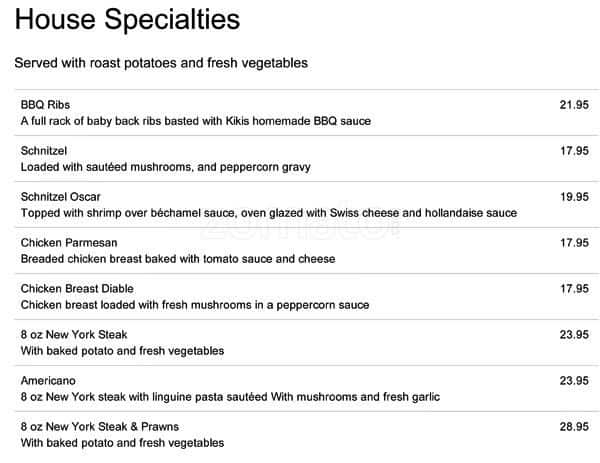
Task: Choose the Schnitzel Oscar dish
Action: pos(60,197)
